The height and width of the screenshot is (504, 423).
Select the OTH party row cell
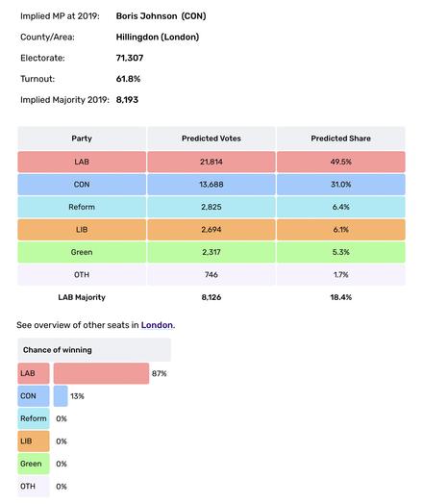tap(82, 275)
